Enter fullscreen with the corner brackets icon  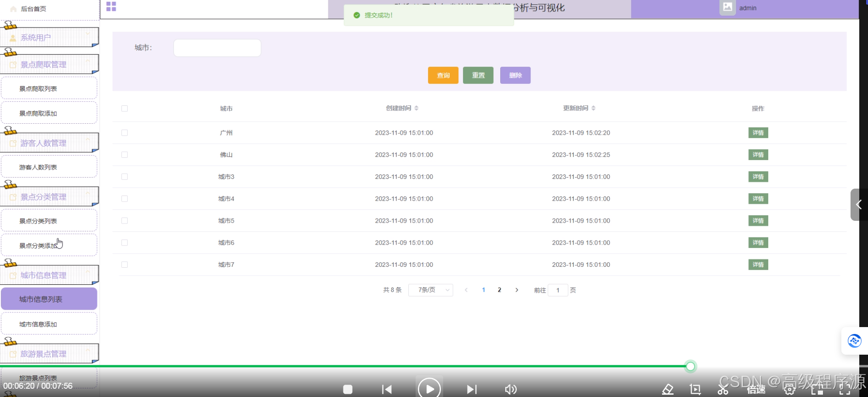click(x=845, y=390)
